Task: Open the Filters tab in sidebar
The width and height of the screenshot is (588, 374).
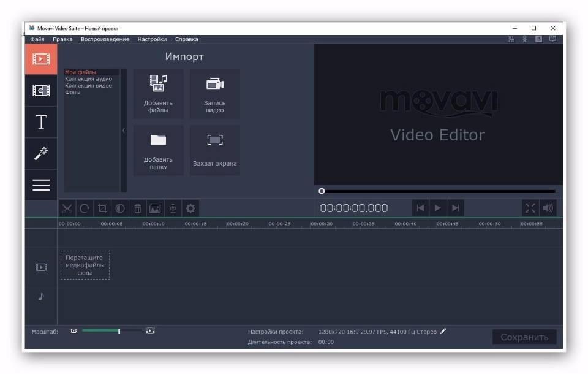Action: [x=41, y=91]
